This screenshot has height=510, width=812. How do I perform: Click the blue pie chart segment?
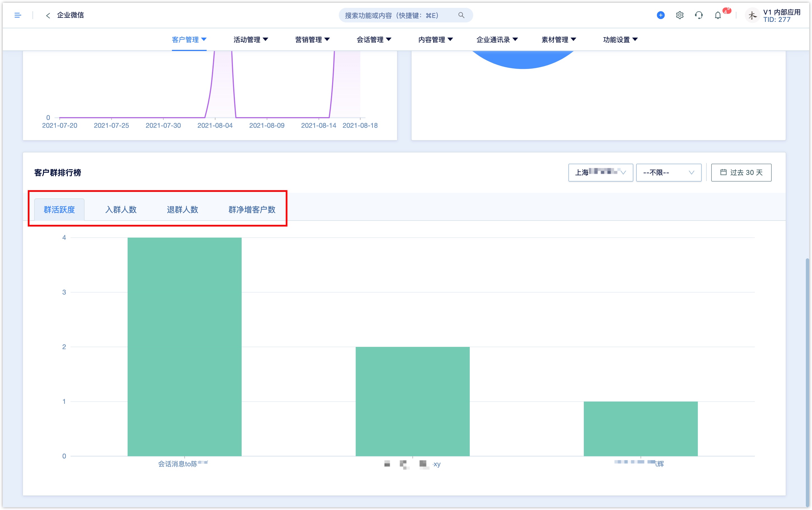coord(522,59)
